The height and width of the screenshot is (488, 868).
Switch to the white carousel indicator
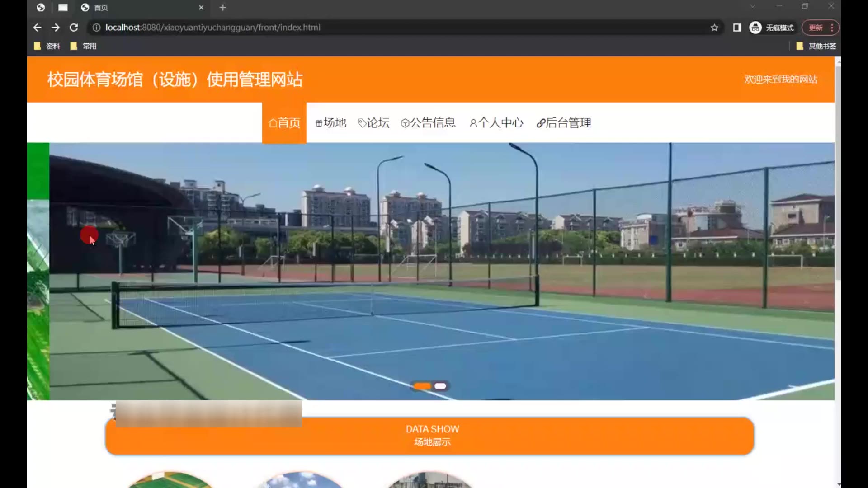tap(440, 386)
